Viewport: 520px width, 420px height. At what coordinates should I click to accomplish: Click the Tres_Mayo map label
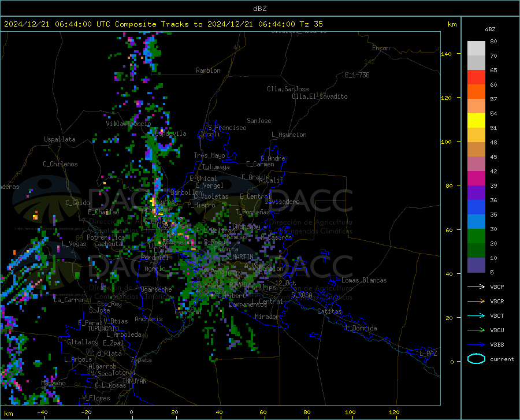209,155
